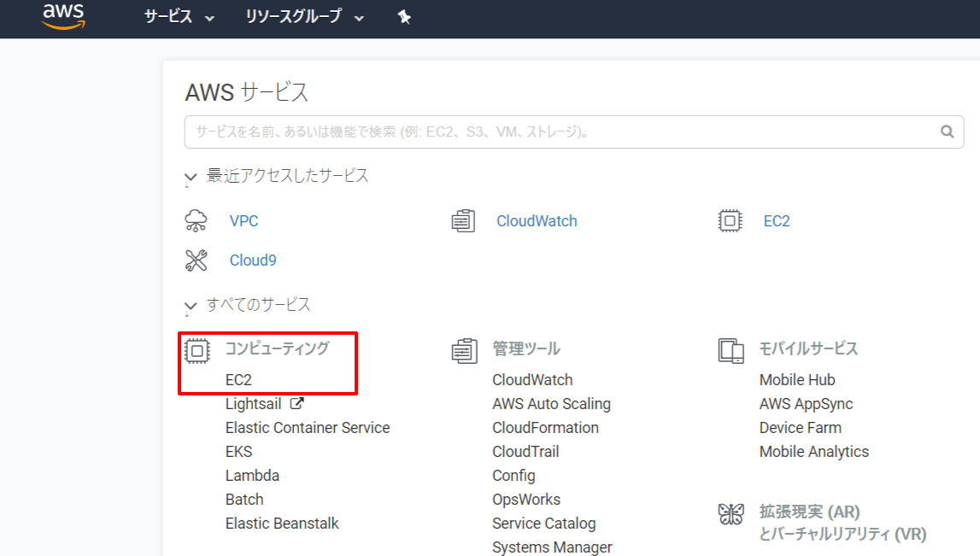Click the Cloud9 tools icon
This screenshot has width=980, height=556.
(197, 260)
